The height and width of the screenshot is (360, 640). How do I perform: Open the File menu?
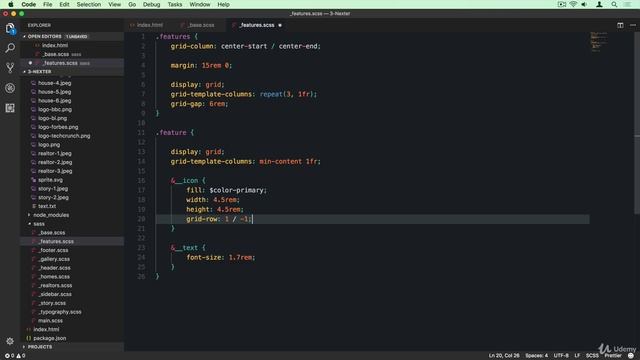(48, 4)
